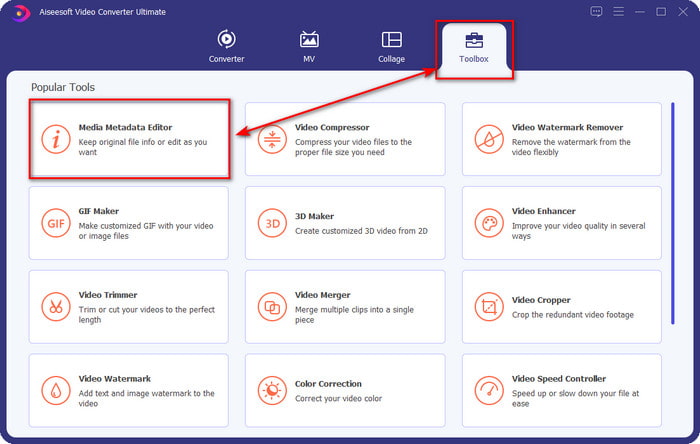Click the Video Watermark droplet icon
Screen dimensions: 700x444
[55, 390]
